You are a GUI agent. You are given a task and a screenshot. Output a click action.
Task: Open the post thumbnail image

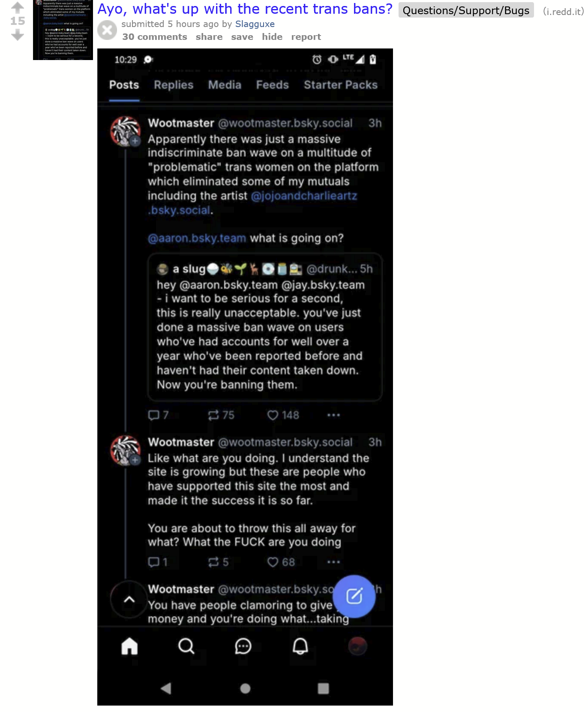coord(63,30)
